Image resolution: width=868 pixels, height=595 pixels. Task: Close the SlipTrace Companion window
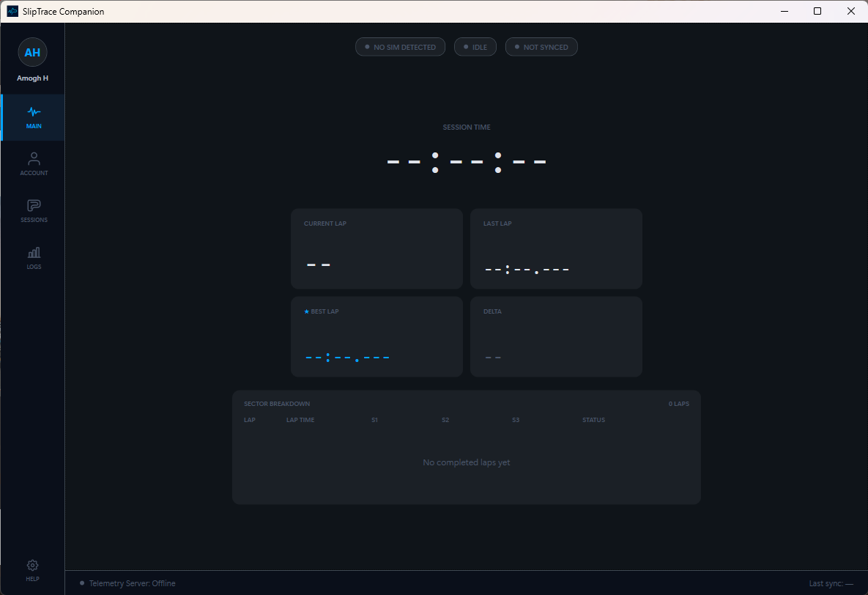pyautogui.click(x=851, y=11)
